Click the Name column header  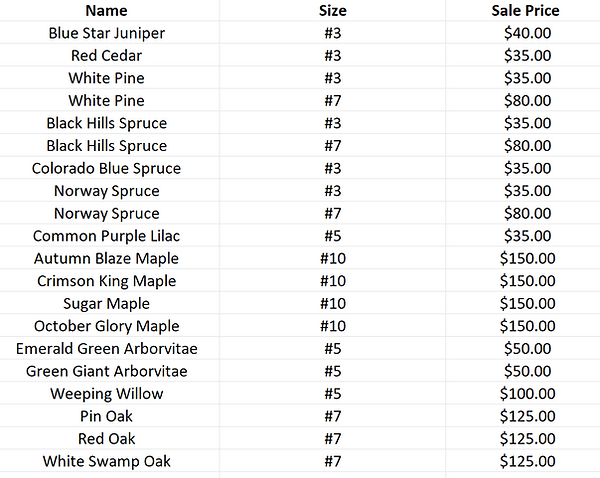coord(106,11)
